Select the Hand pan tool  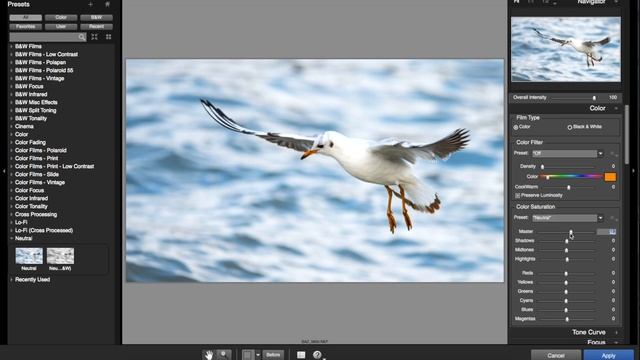209,355
